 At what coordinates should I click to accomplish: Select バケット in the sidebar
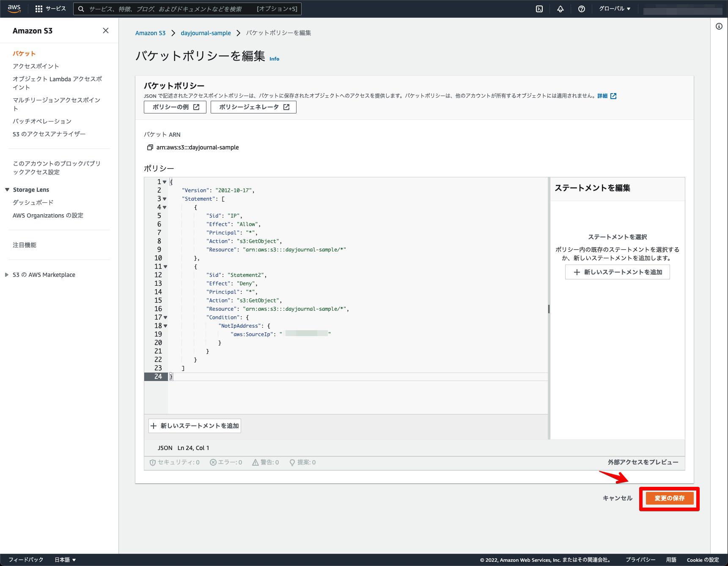(x=24, y=53)
